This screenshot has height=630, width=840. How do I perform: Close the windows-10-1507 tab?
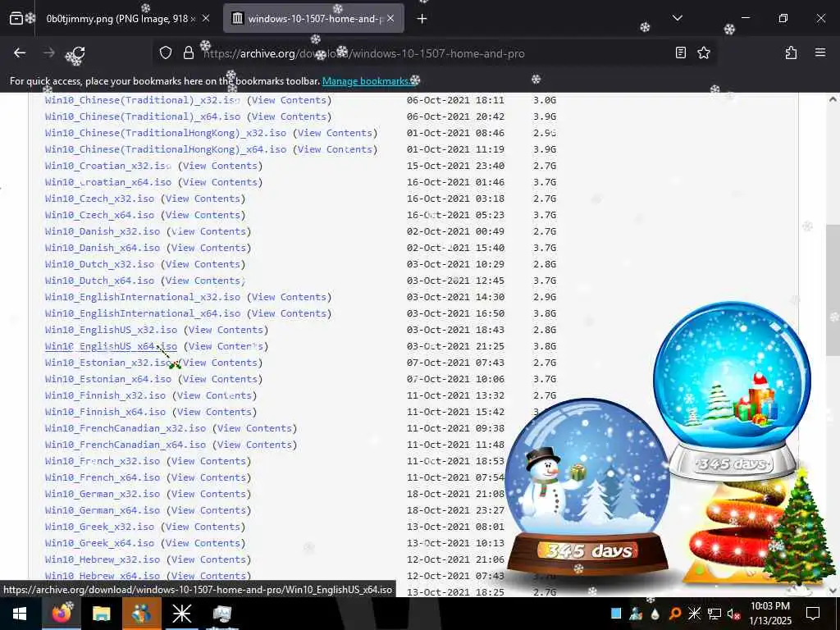(x=390, y=18)
